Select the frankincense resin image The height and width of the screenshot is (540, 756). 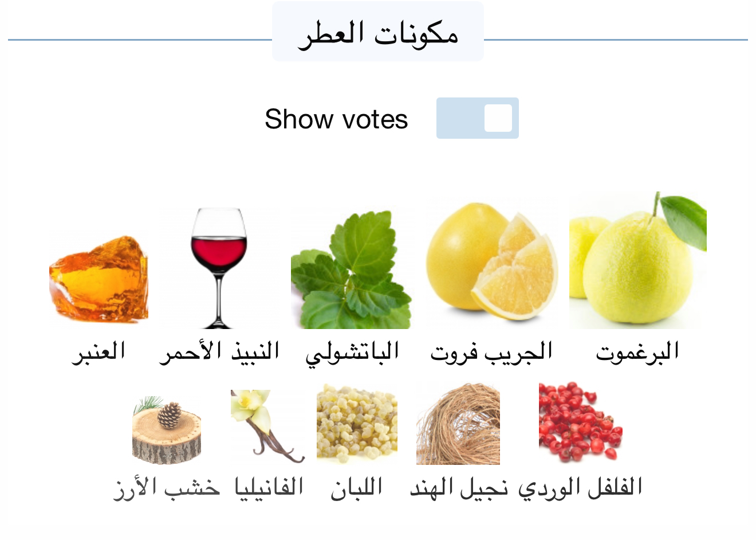tap(356, 424)
